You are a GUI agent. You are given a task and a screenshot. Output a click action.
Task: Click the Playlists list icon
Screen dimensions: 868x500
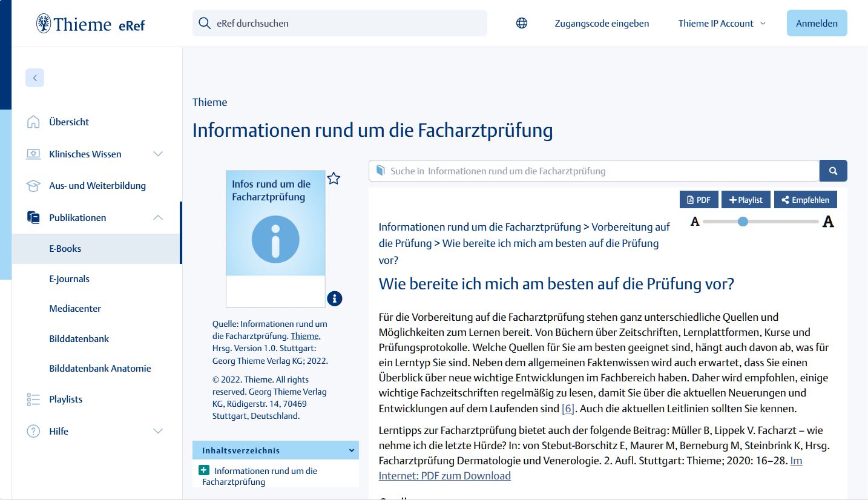[x=33, y=400]
